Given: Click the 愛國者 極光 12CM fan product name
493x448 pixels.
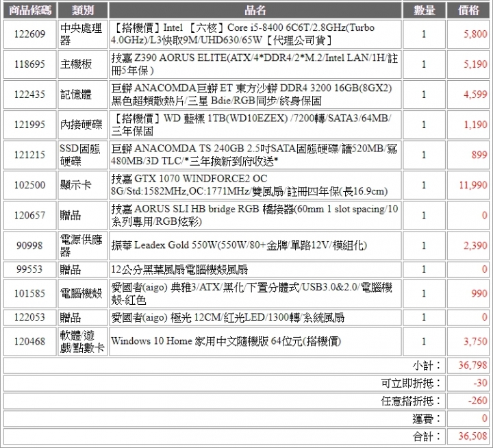Looking at the screenshot, I should point(227,317).
